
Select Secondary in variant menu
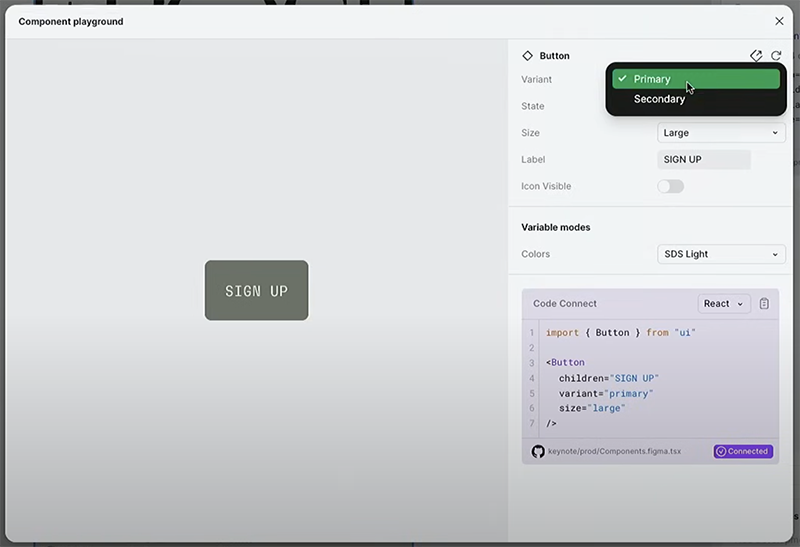coord(696,99)
